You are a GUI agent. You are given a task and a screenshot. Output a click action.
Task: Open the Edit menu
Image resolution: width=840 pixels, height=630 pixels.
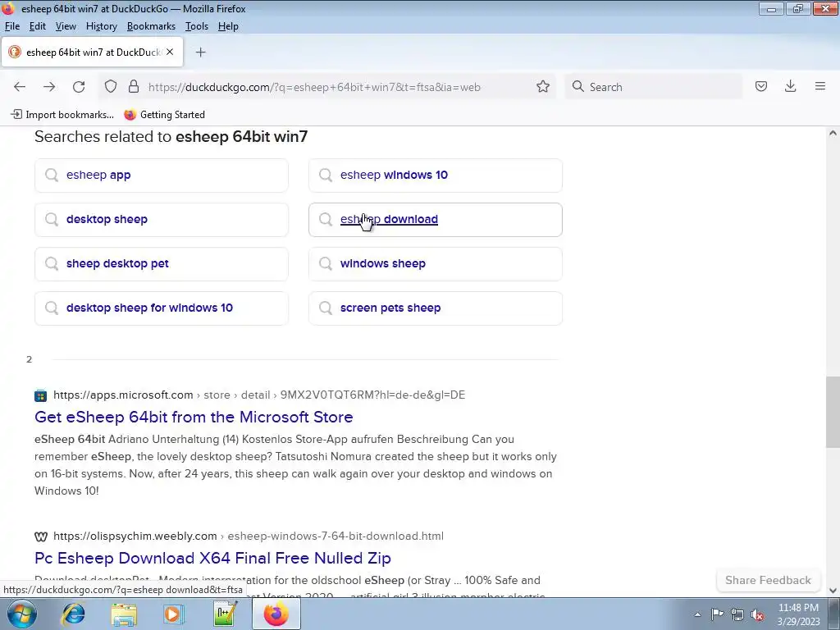coord(38,26)
